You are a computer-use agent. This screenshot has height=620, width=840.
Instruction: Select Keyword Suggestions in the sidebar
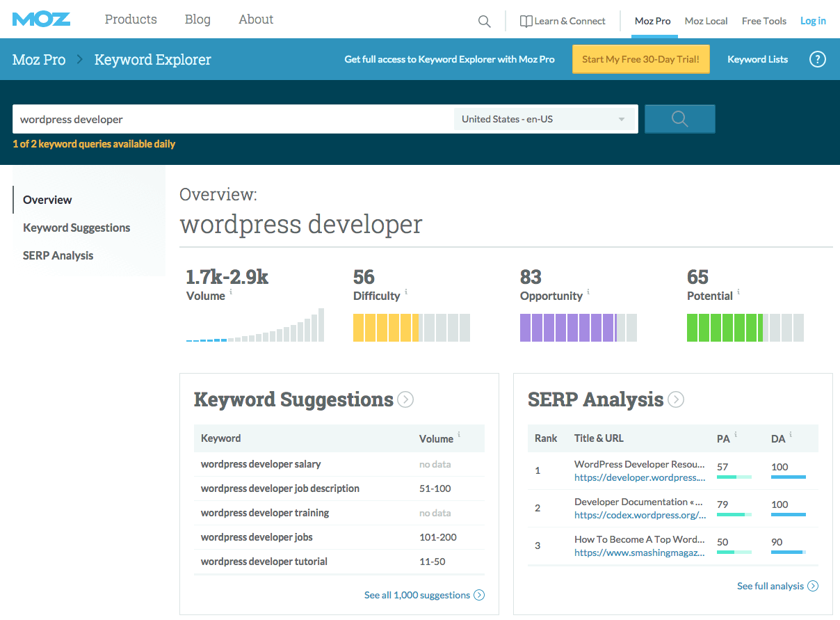(x=76, y=228)
